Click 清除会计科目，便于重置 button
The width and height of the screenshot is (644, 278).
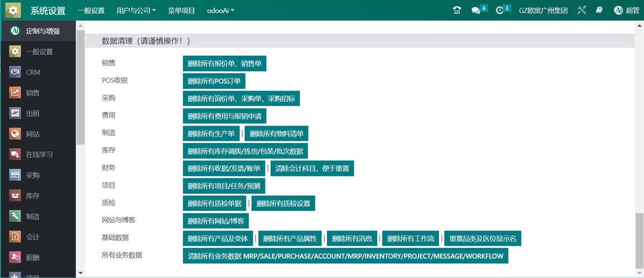point(312,169)
